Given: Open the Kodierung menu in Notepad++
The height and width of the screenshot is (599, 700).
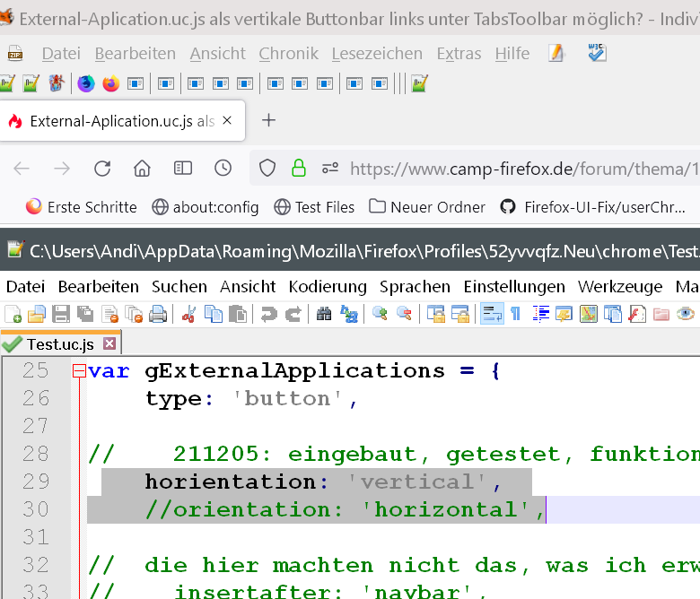Looking at the screenshot, I should (328, 287).
